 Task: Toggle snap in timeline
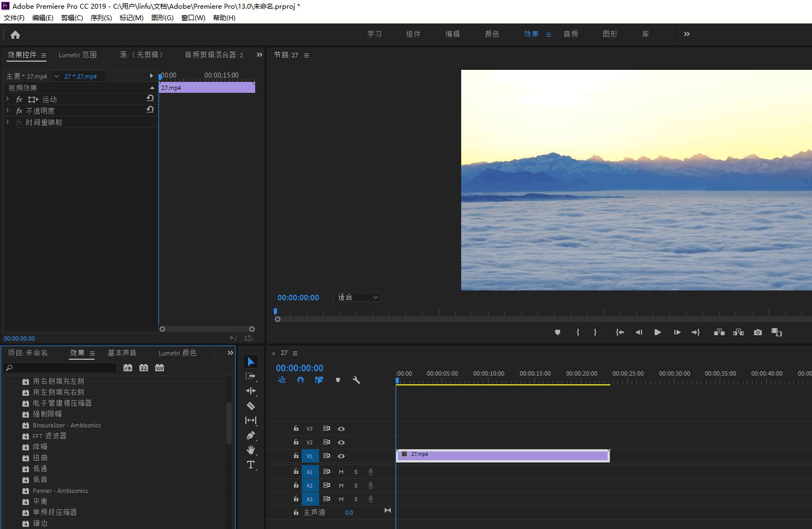click(x=300, y=380)
